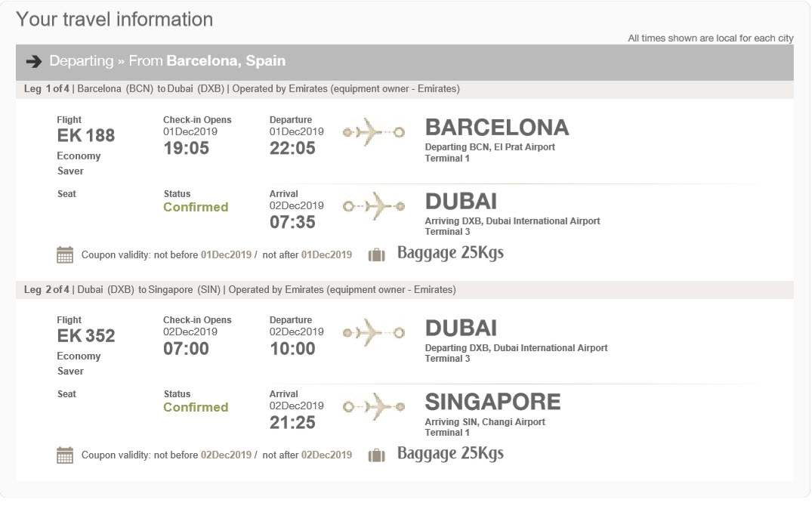Select the Leg 2 of 4 header bar
Image resolution: width=812 pixels, height=512 pixels.
click(x=404, y=289)
